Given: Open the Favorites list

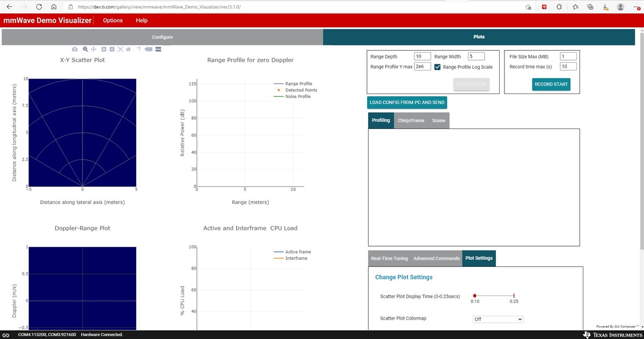Looking at the screenshot, I should tap(575, 7).
